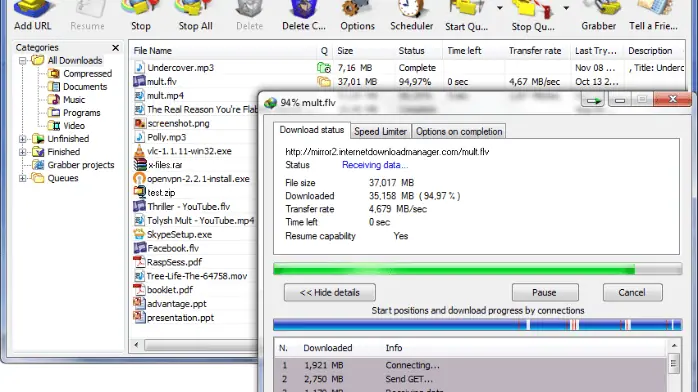Select the Undercover.mp3 file icon
The height and width of the screenshot is (392, 698).
point(139,68)
